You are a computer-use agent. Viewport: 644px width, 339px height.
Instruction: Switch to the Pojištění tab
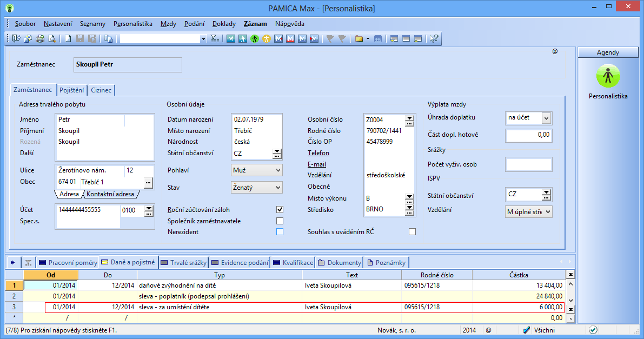click(71, 90)
